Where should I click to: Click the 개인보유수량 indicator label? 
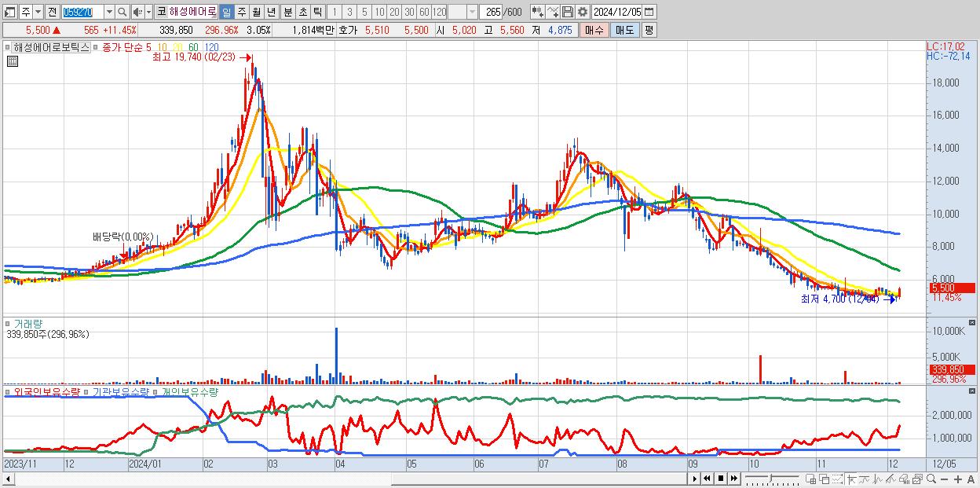pyautogui.click(x=190, y=391)
